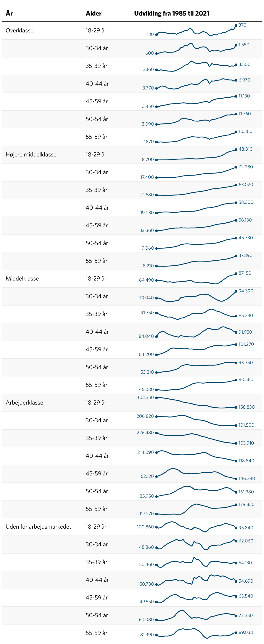Click the start point labeled 403.350
The image size is (264, 644).
156,397
